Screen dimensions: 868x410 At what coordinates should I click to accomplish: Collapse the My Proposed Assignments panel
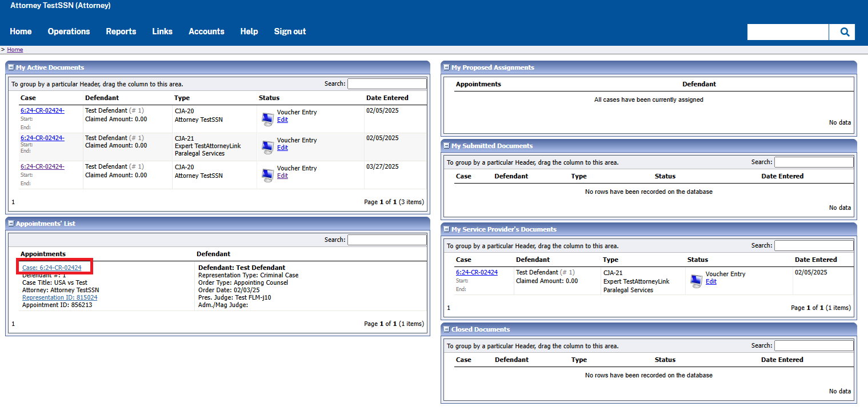point(447,67)
